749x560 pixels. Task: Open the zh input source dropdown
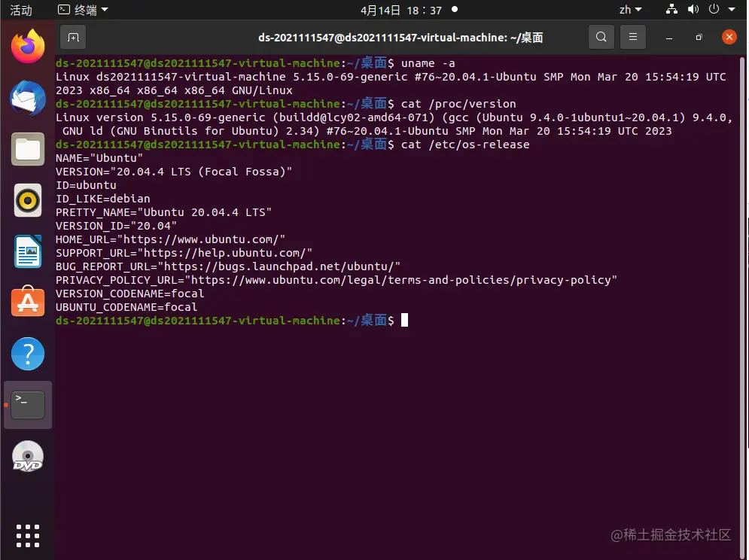coord(631,10)
